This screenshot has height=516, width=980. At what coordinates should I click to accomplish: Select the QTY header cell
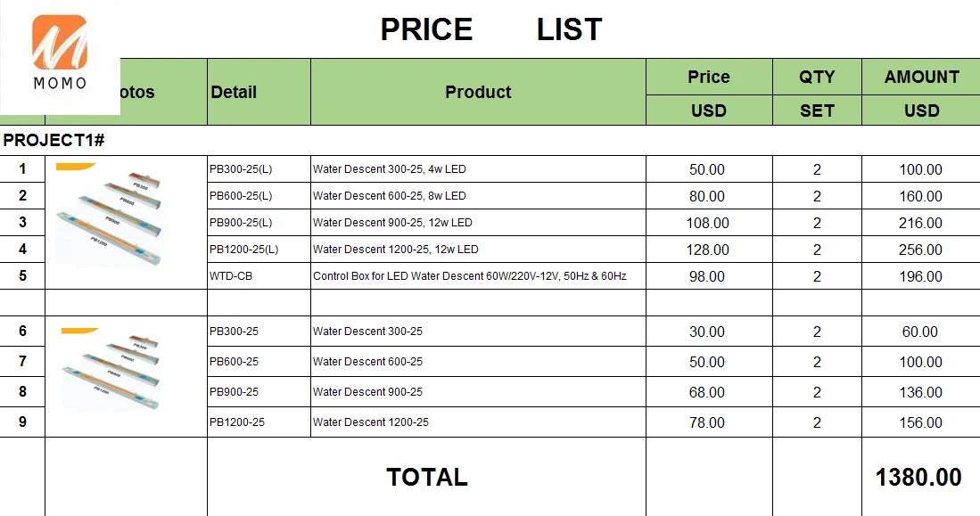(x=817, y=77)
